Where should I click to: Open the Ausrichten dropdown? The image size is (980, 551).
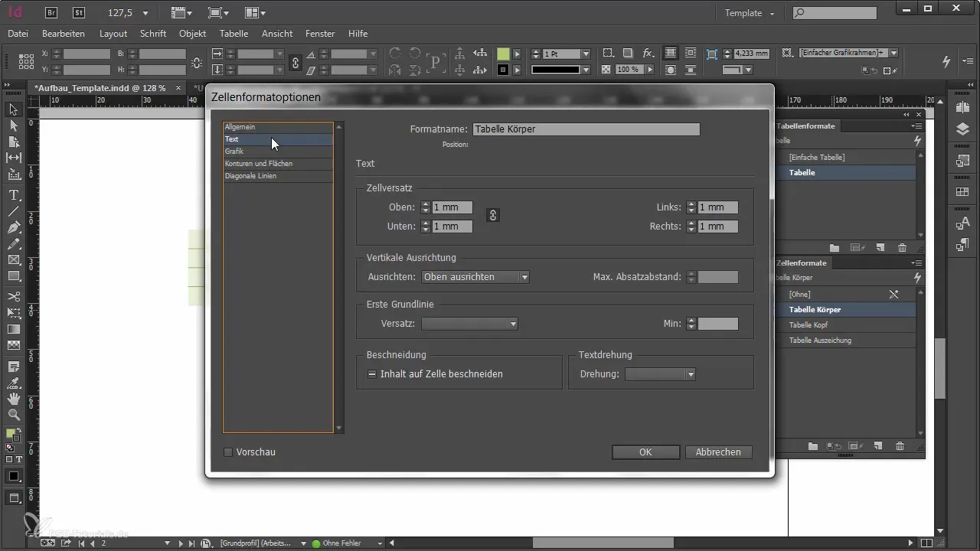tap(475, 277)
